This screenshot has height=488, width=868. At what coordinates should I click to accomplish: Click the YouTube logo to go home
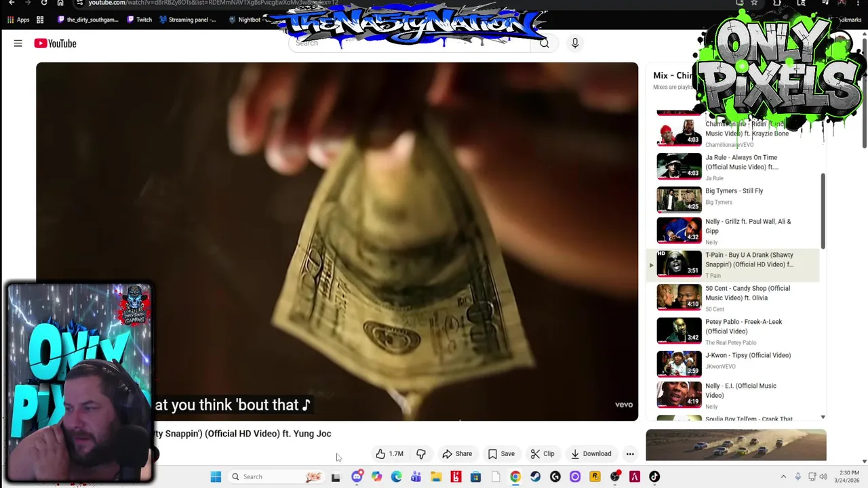(55, 43)
